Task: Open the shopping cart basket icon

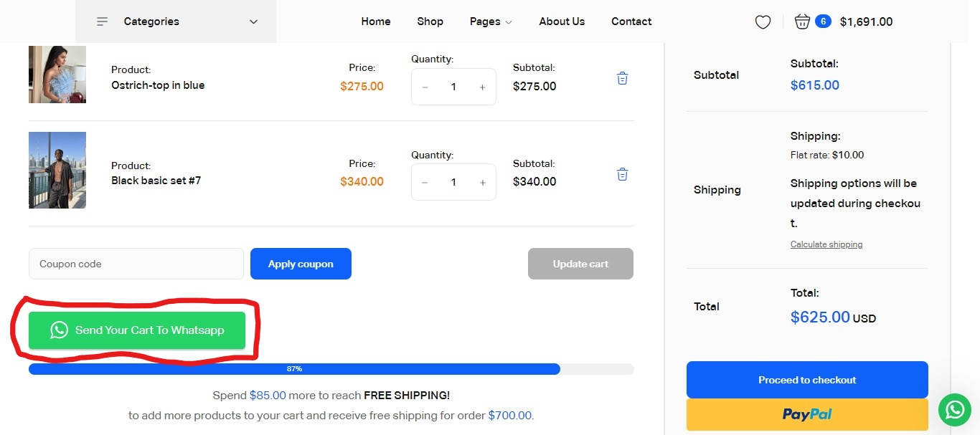Action: [x=802, y=21]
